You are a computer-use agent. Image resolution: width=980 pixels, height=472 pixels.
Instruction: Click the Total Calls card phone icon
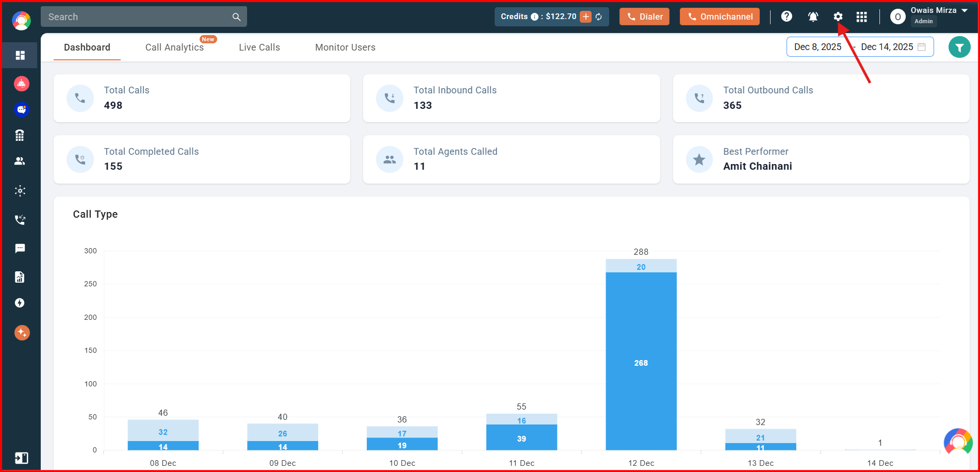(x=80, y=98)
